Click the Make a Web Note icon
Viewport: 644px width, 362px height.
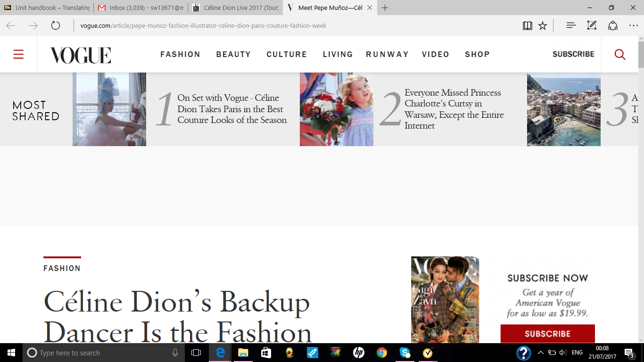tap(592, 26)
